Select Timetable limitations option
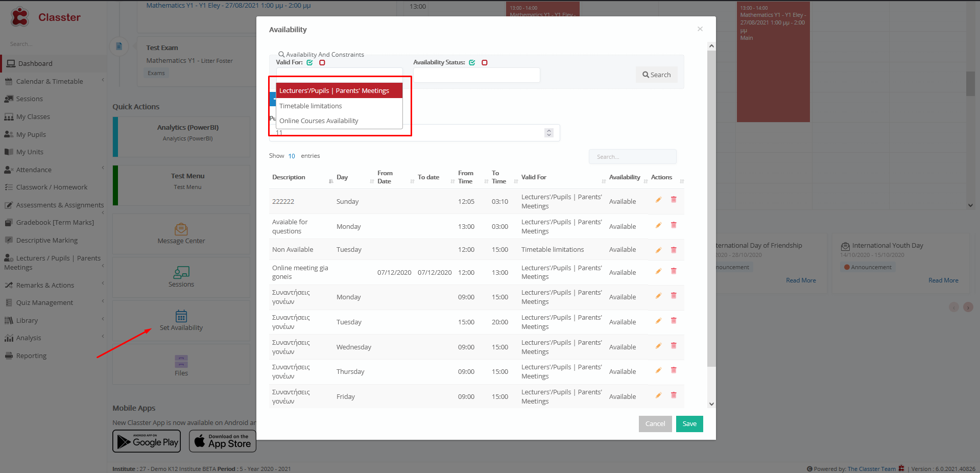This screenshot has width=980, height=473. coord(339,106)
